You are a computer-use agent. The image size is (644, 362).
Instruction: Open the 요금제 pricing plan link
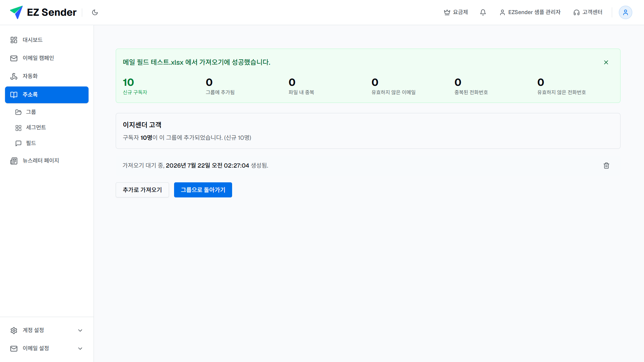[456, 12]
